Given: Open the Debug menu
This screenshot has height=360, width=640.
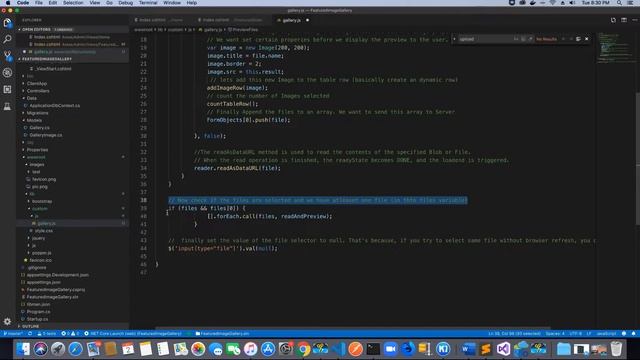Looking at the screenshot, I should coord(125,3).
